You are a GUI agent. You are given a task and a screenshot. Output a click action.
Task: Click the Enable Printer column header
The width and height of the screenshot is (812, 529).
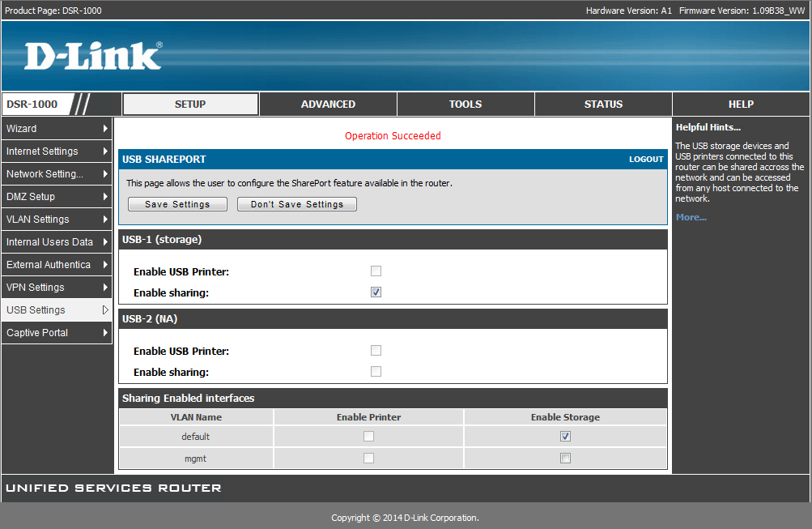pos(368,417)
